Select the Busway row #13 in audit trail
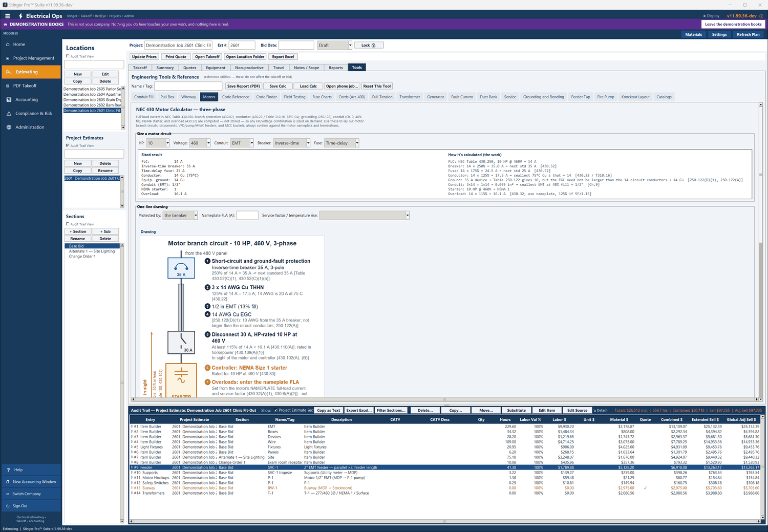This screenshot has width=768, height=532. [x=444, y=488]
